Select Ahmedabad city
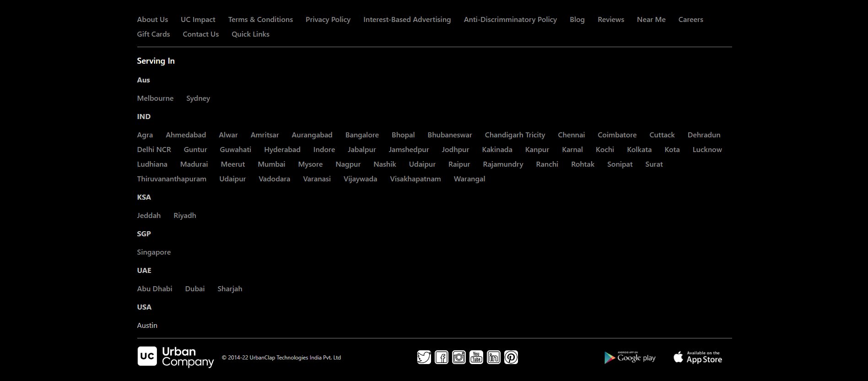 tap(186, 135)
